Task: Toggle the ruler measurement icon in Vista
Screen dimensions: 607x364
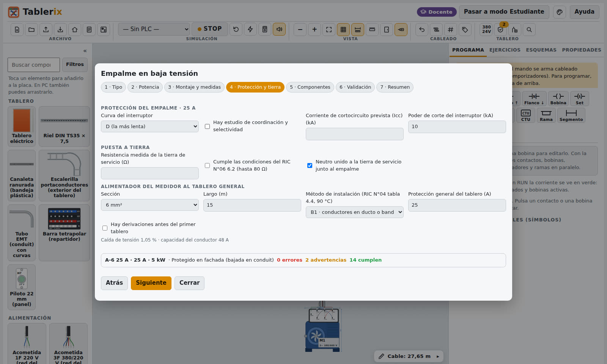Action: pyautogui.click(x=358, y=30)
